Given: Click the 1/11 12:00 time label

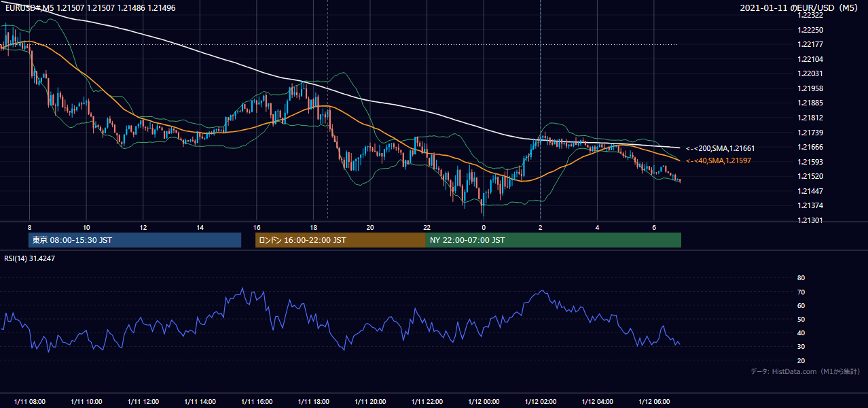Looking at the screenshot, I should [x=143, y=401].
